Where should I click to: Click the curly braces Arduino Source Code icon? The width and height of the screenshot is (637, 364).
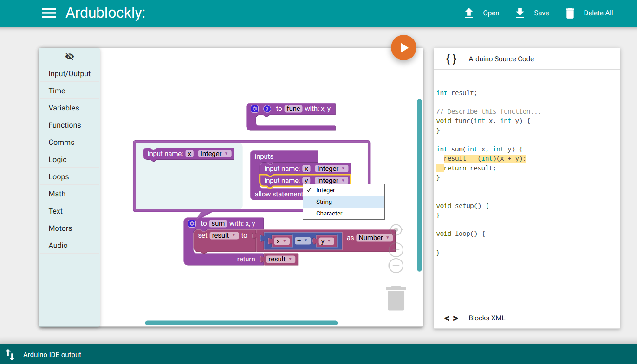451,59
